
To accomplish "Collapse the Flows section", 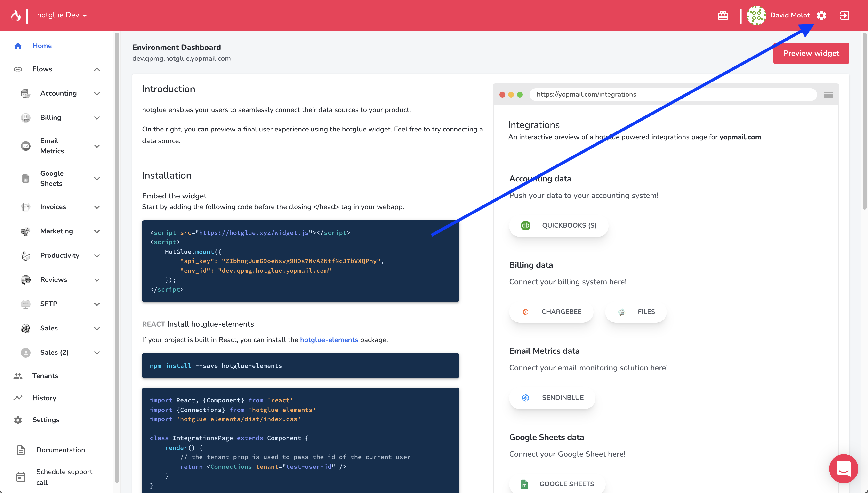I will (97, 69).
